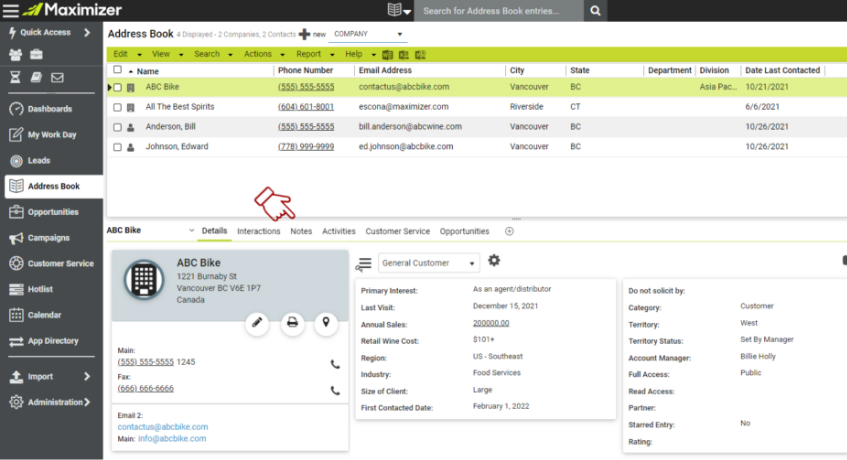Expand the ABC Bike entry chevron
The image size is (847, 460).
tap(191, 230)
